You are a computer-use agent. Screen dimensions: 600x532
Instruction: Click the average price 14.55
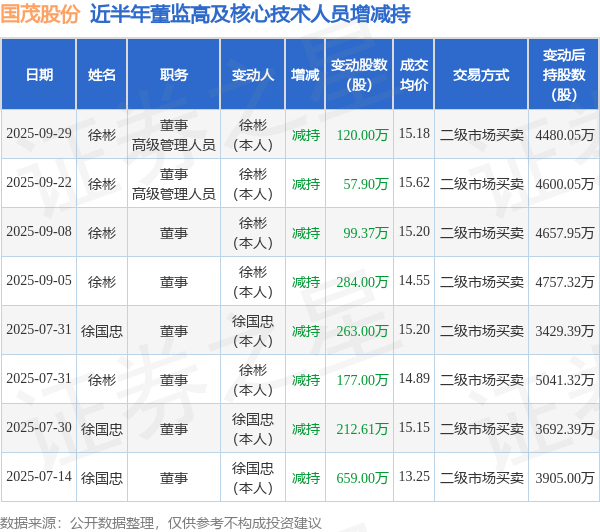click(x=414, y=281)
